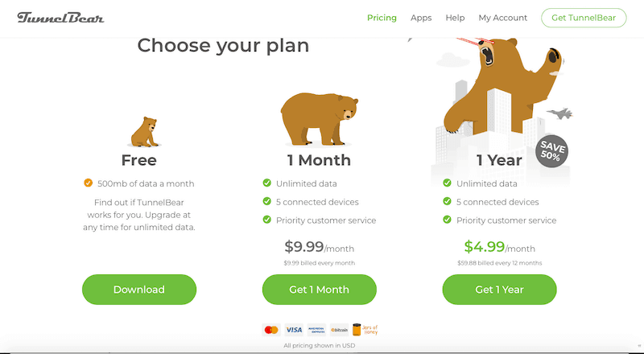
Task: Click the American Express payment icon
Action: point(316,330)
